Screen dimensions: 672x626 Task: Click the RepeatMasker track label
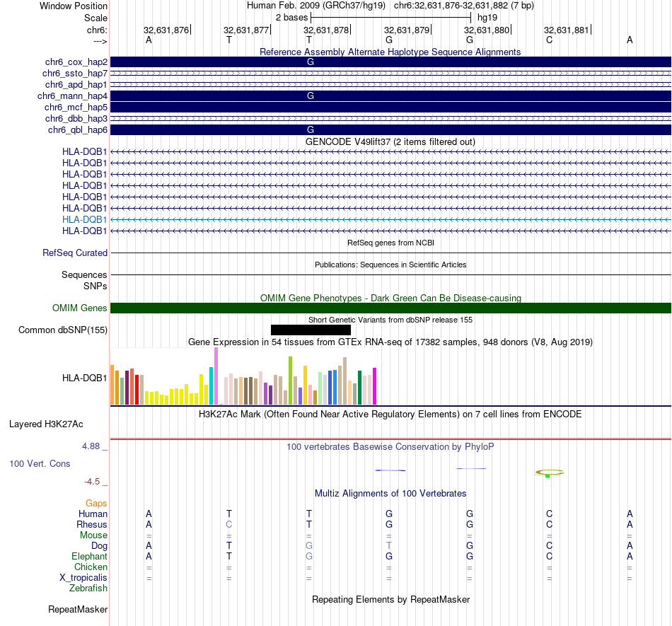(78, 609)
